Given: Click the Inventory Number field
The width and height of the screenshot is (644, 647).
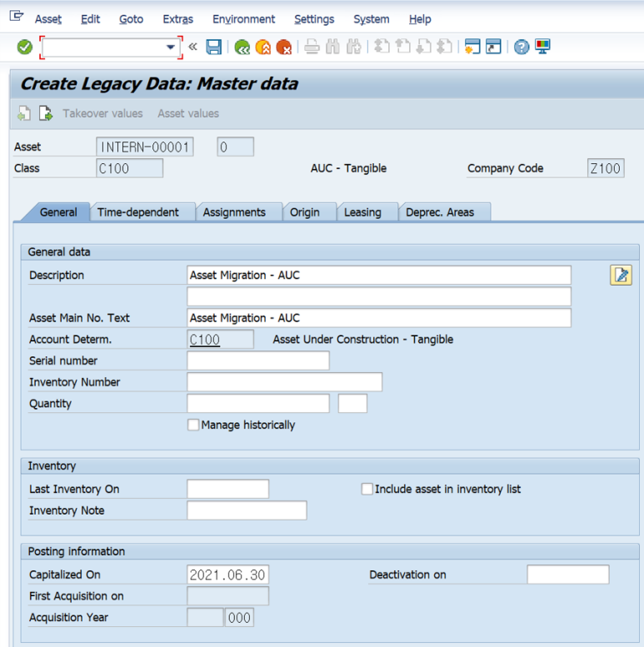Looking at the screenshot, I should pos(284,382).
